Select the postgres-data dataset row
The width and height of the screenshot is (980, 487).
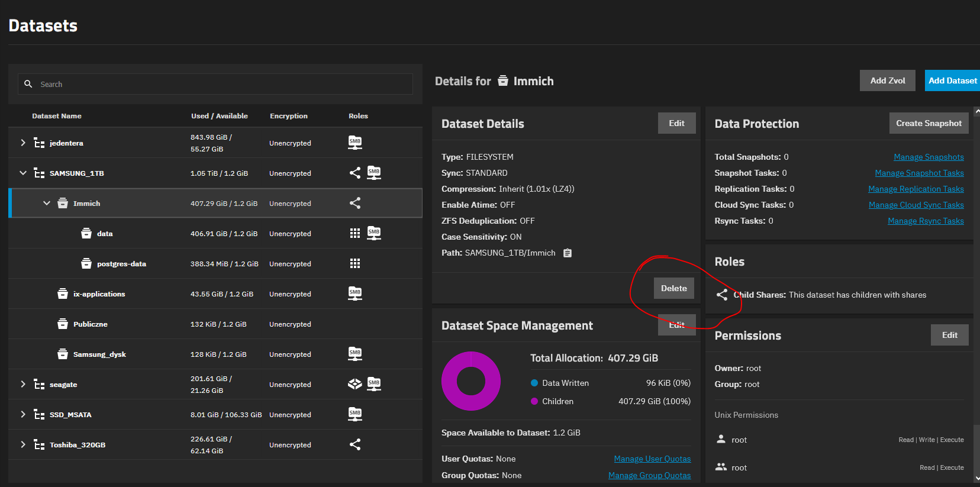(x=121, y=264)
